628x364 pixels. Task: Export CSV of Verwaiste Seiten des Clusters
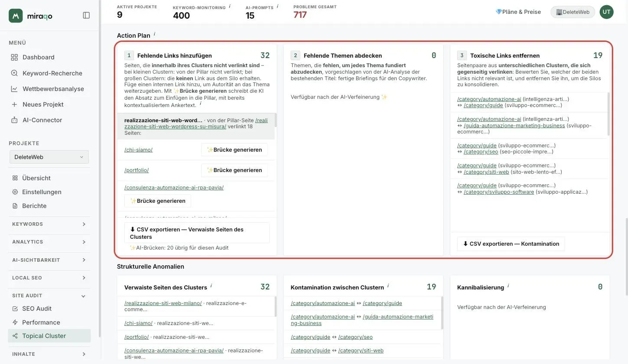click(197, 233)
